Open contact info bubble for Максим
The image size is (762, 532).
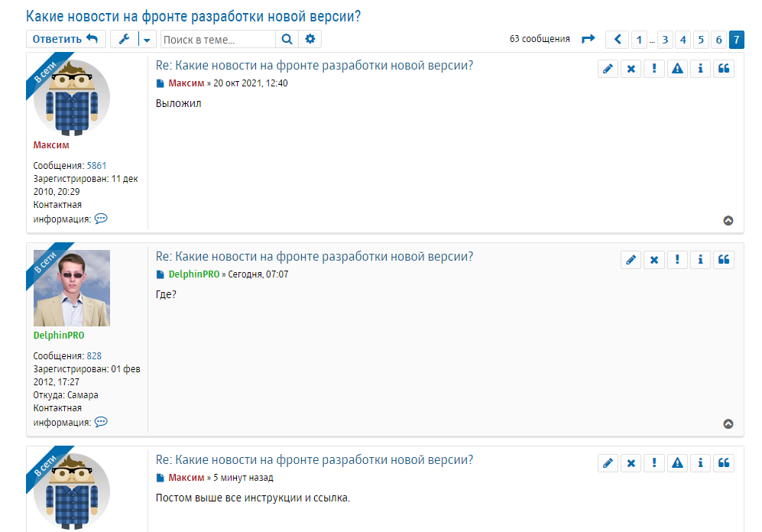coord(101,219)
